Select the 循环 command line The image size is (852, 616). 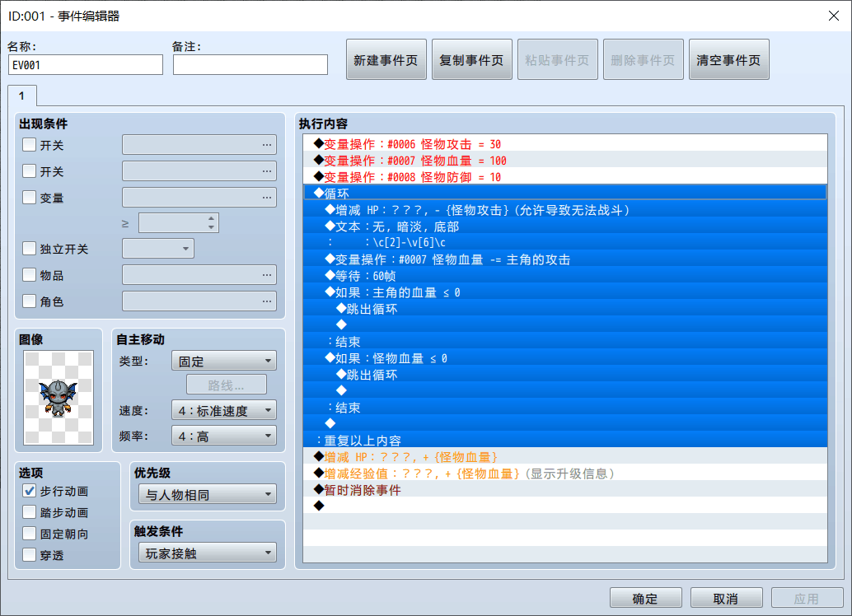(565, 193)
